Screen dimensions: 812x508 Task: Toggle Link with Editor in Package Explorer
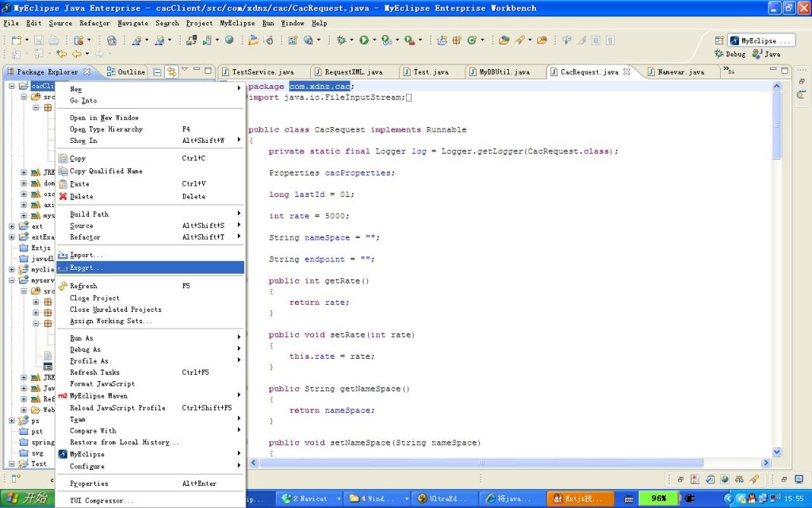pos(171,71)
